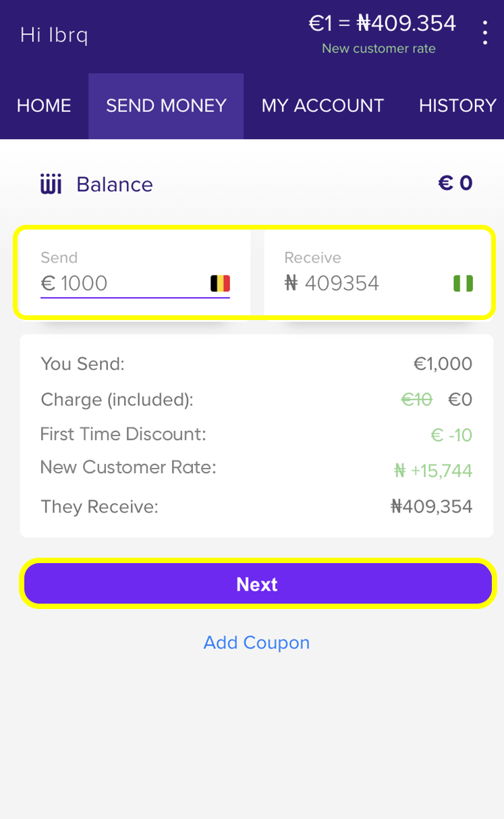The height and width of the screenshot is (819, 504).
Task: Click the Add Coupon link
Action: coord(256,642)
